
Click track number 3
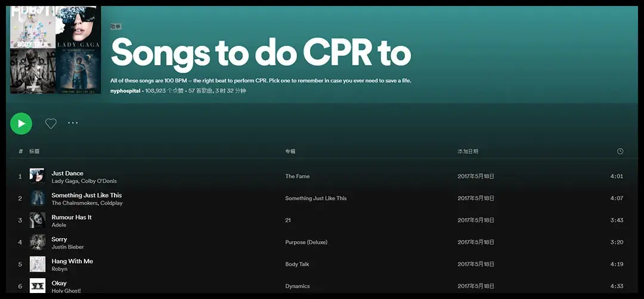click(x=20, y=220)
